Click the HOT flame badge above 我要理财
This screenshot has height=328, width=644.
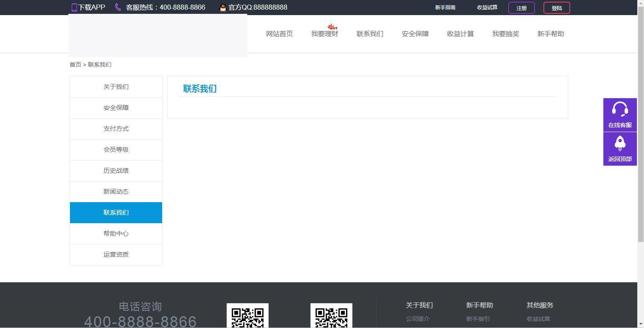coord(331,26)
